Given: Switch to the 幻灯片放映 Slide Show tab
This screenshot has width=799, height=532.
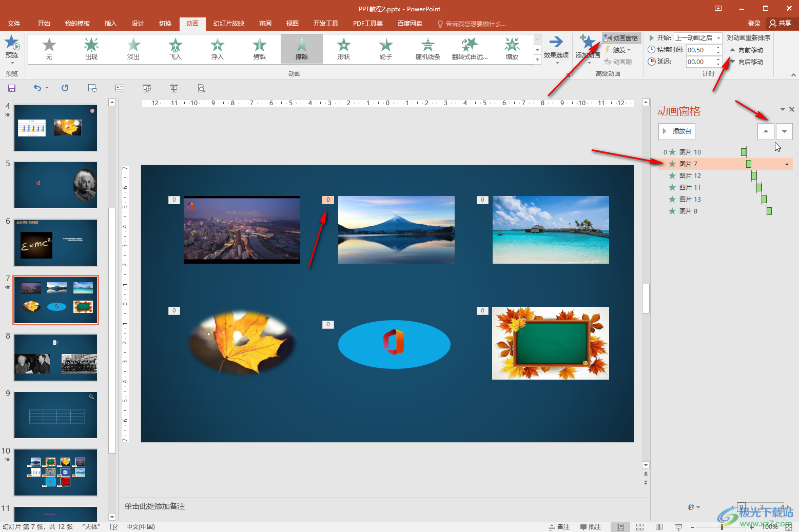Looking at the screenshot, I should coord(228,24).
